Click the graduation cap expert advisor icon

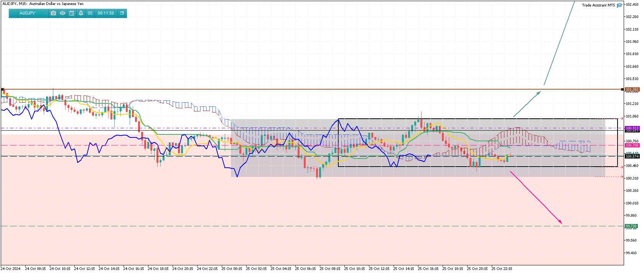(619, 5)
